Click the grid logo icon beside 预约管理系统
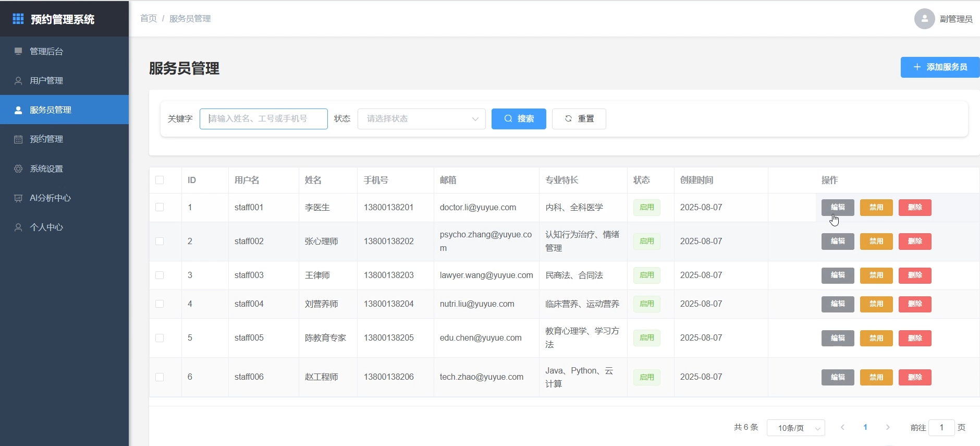 18,19
